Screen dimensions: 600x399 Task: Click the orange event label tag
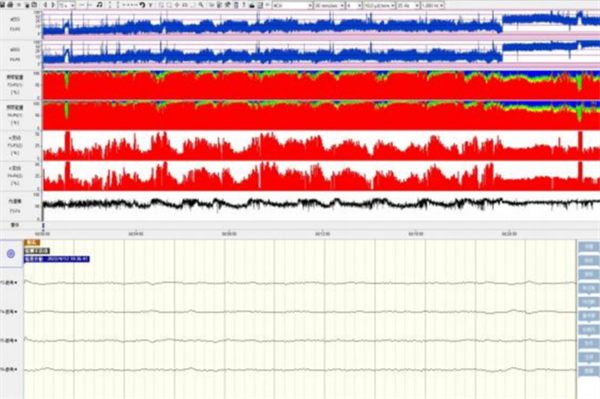click(x=32, y=243)
